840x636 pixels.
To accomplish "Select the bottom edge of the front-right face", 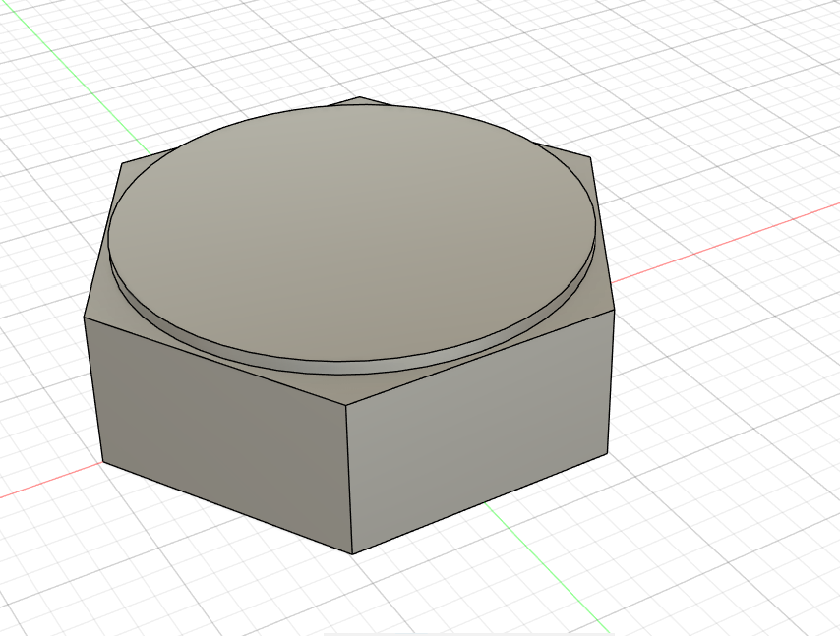I will pyautogui.click(x=480, y=503).
